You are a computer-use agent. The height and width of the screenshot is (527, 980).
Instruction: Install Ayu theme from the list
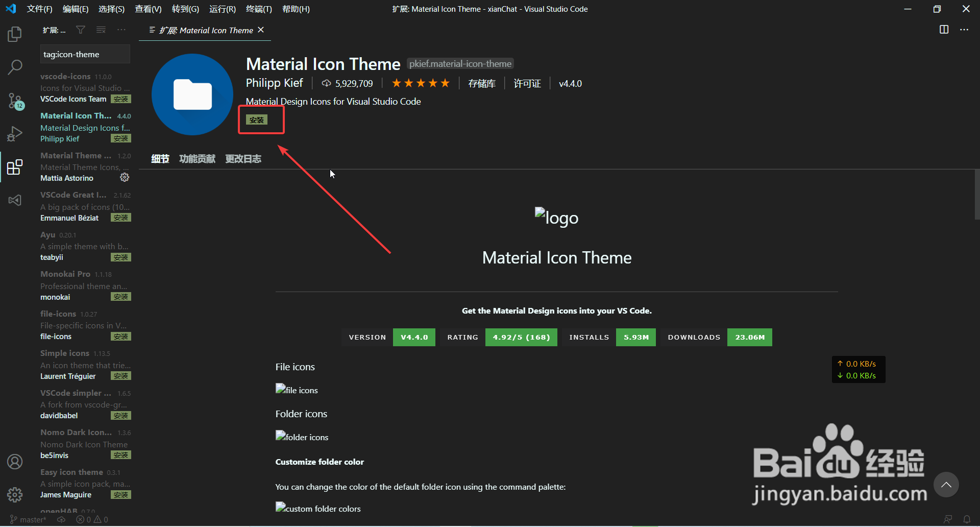(121, 257)
